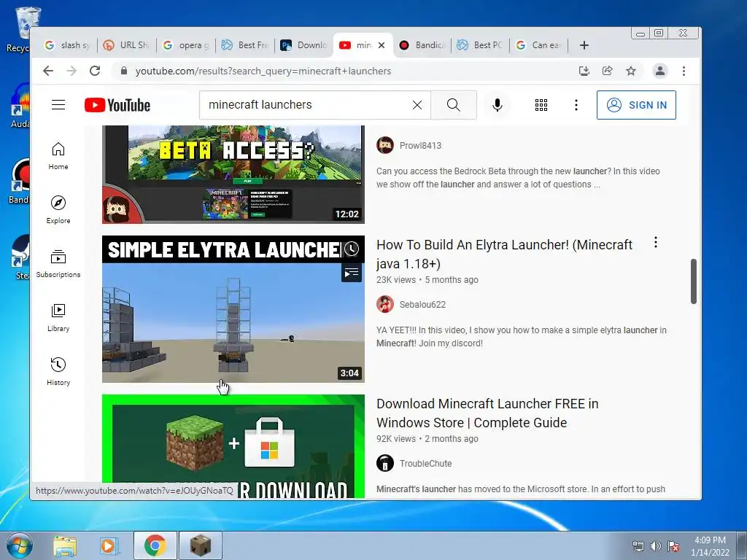This screenshot has height=560, width=747.
Task: Open the Windows Start button
Action: point(20,545)
